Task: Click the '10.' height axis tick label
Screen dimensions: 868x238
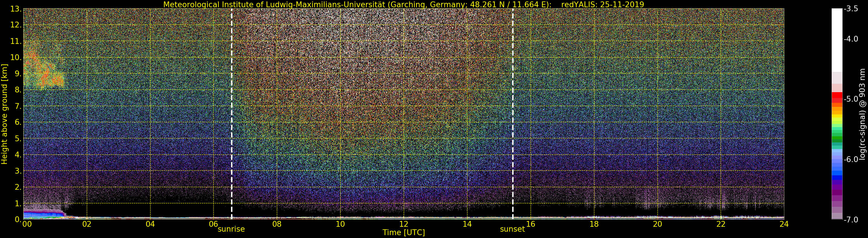Action: click(x=16, y=57)
